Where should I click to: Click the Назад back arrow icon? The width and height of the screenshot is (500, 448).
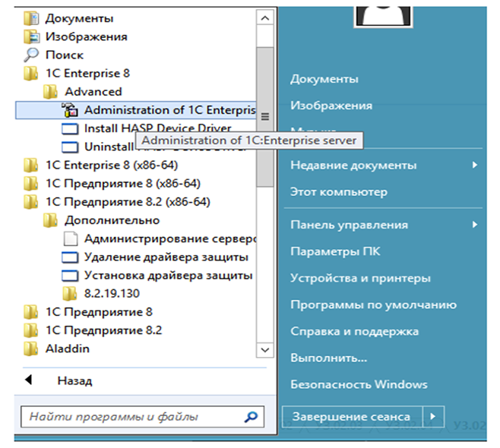[x=29, y=380]
